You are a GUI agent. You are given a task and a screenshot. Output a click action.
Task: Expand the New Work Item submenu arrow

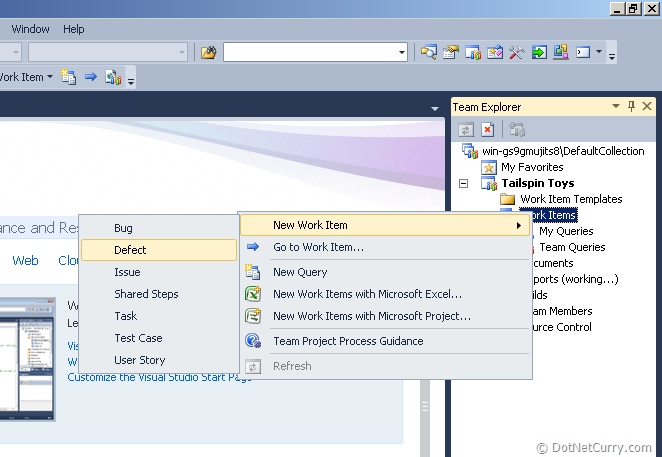pos(519,226)
